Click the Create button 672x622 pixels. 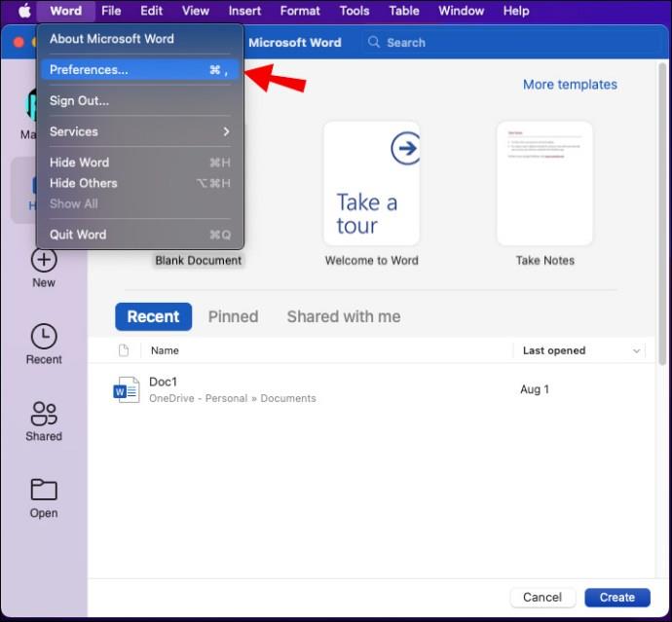[x=617, y=597]
